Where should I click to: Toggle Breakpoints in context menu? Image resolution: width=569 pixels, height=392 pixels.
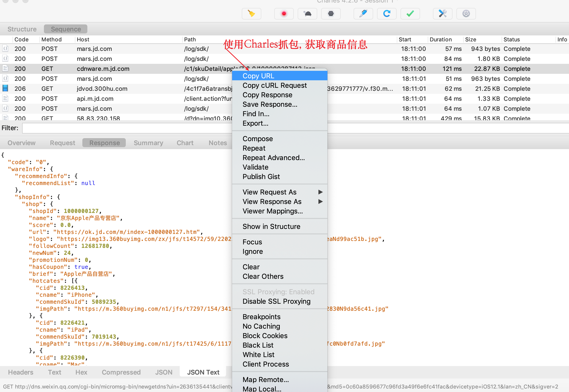click(x=280, y=317)
